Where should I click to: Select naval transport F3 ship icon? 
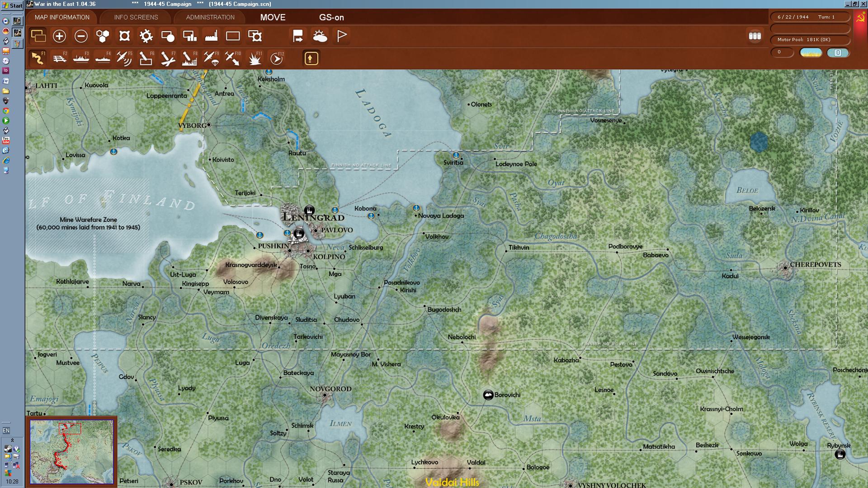pos(81,58)
